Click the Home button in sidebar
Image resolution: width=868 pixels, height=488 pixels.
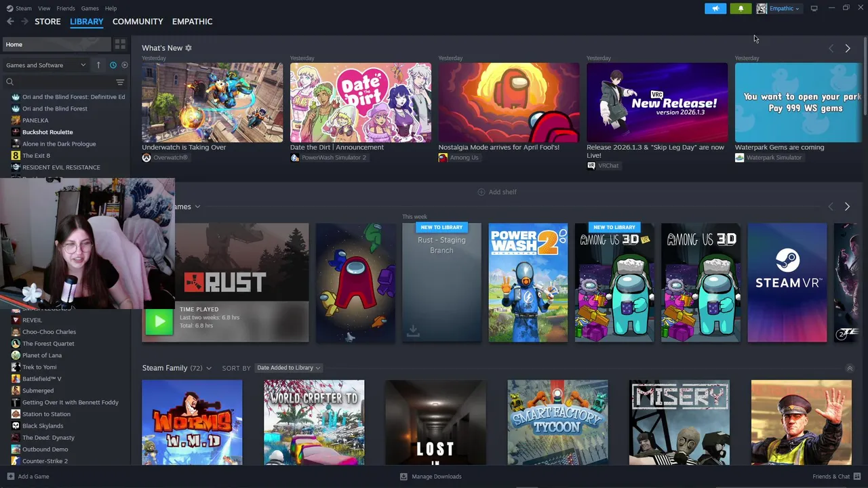point(56,44)
